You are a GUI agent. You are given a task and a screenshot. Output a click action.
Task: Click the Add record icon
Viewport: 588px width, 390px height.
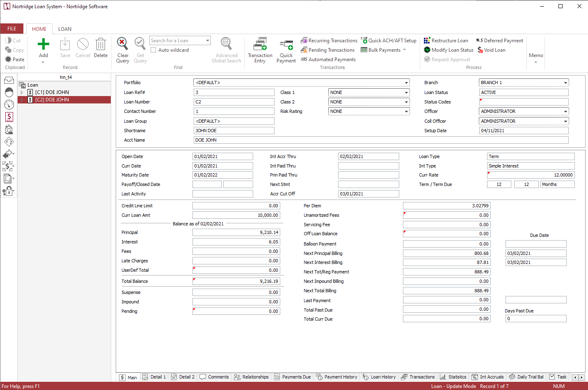pyautogui.click(x=43, y=44)
